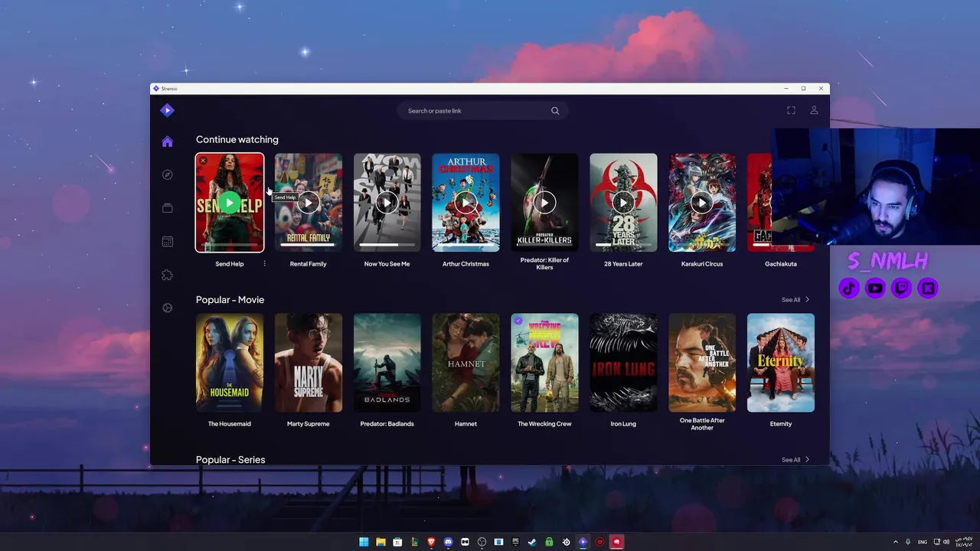Play Rental Family from Continue watching
The height and width of the screenshot is (551, 980).
309,203
